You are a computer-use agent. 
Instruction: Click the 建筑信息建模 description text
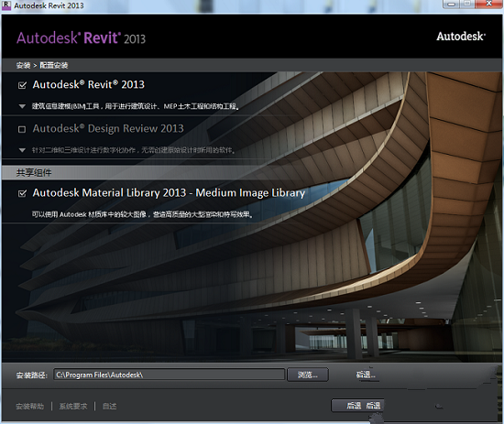[136, 106]
